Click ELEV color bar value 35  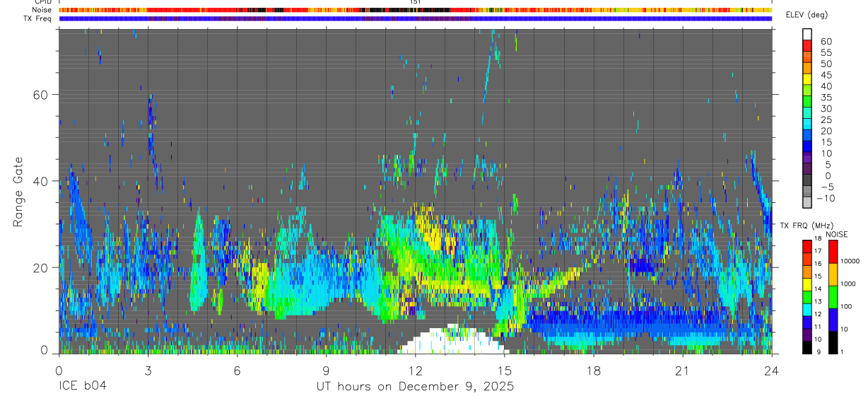(826, 98)
